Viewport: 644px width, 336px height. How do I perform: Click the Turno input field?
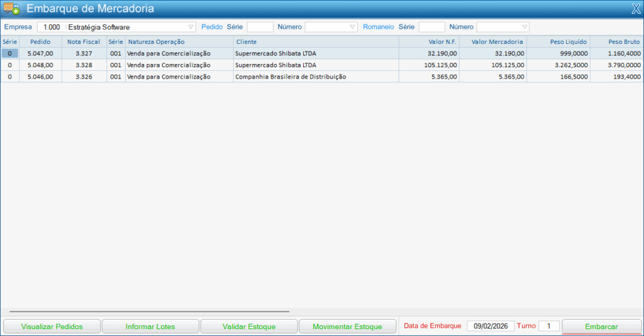click(x=548, y=326)
